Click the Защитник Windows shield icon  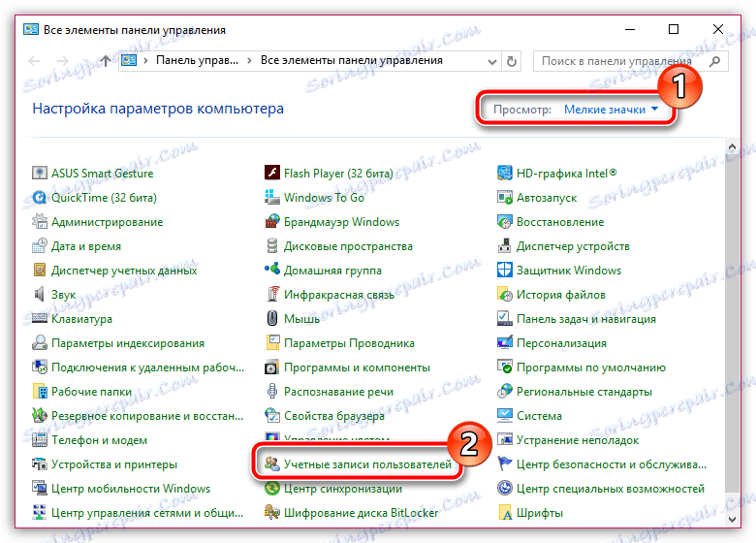point(504,271)
